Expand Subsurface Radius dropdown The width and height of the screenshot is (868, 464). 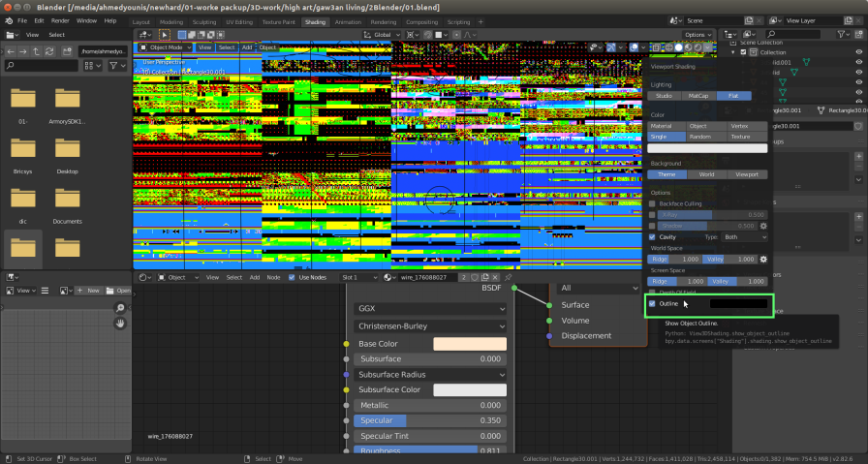click(x=430, y=374)
